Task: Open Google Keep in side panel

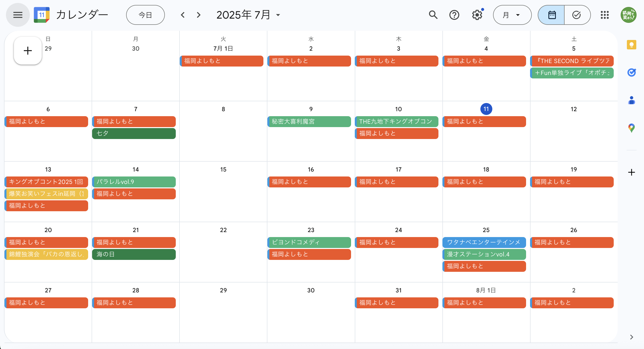Action: (x=631, y=45)
